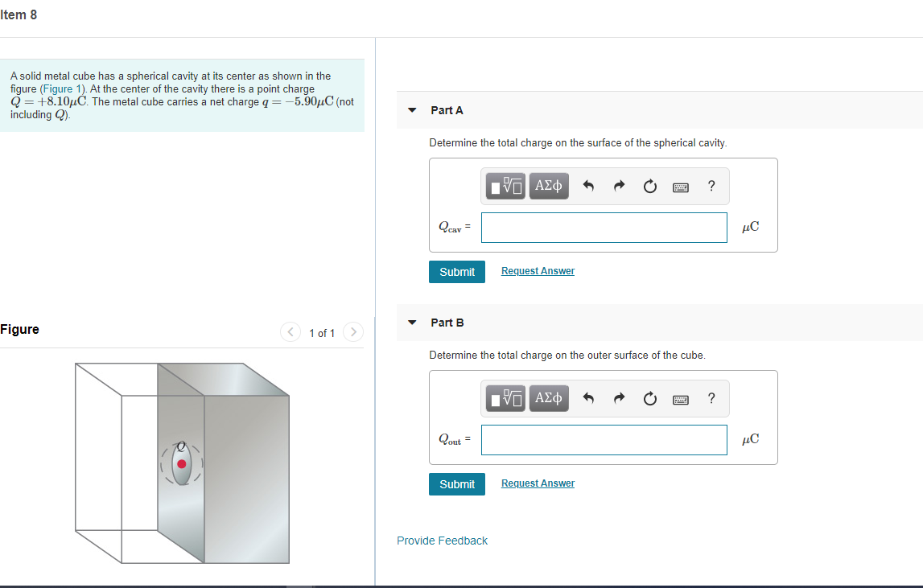Click inside the Qcav answer field

tap(604, 227)
